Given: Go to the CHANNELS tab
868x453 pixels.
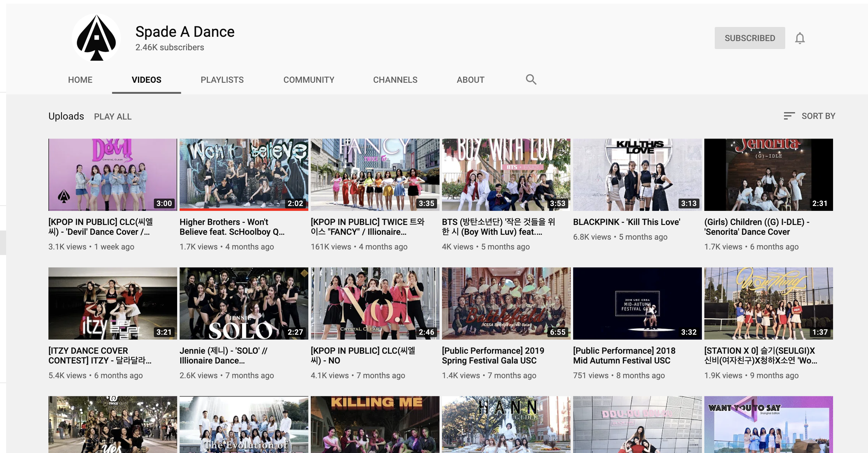Looking at the screenshot, I should point(395,80).
